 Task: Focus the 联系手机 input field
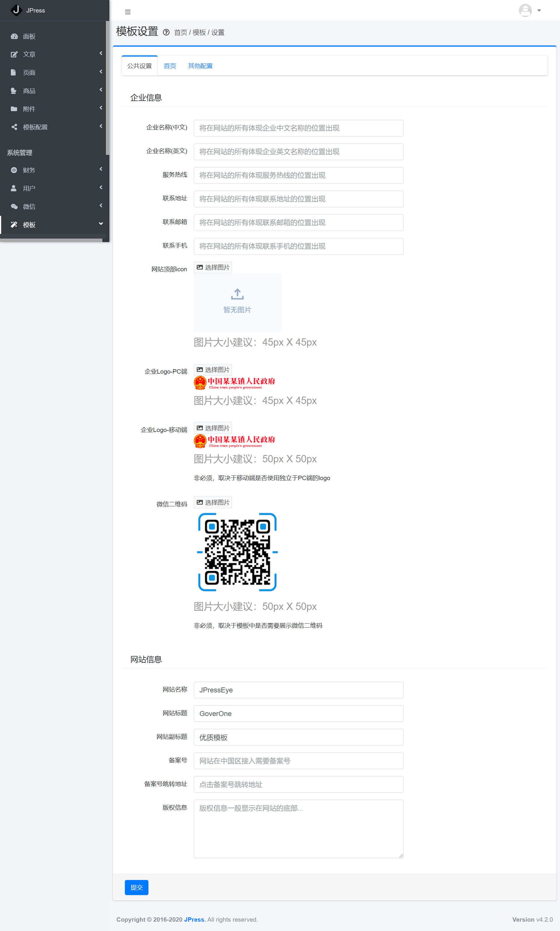(298, 246)
